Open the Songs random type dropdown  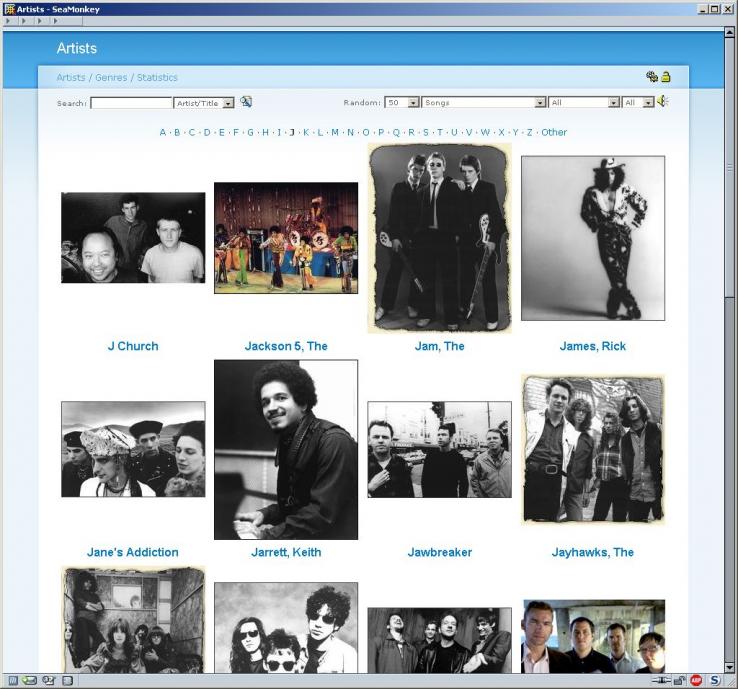[x=484, y=103]
